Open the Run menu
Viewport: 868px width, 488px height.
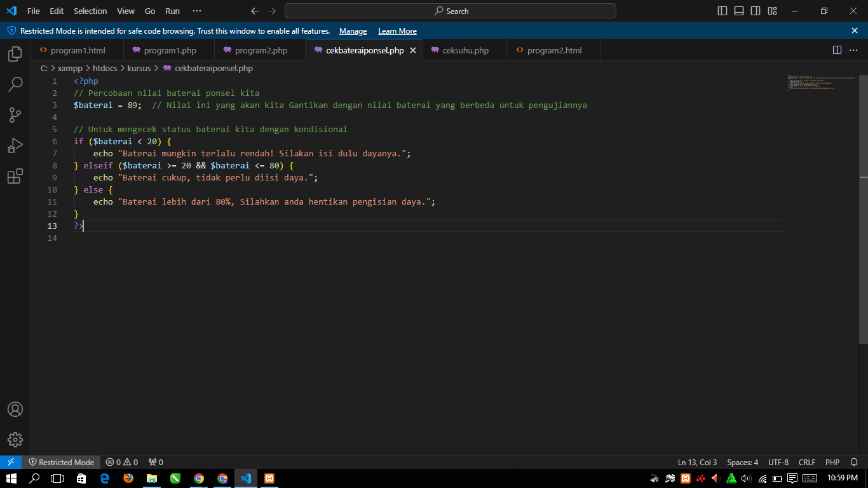(172, 11)
